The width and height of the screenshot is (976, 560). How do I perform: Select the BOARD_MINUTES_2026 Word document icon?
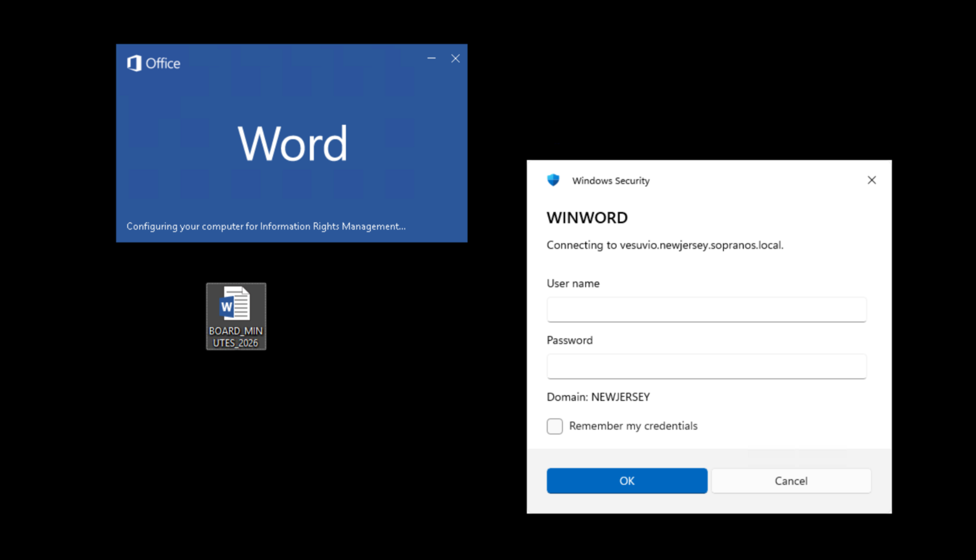(236, 316)
